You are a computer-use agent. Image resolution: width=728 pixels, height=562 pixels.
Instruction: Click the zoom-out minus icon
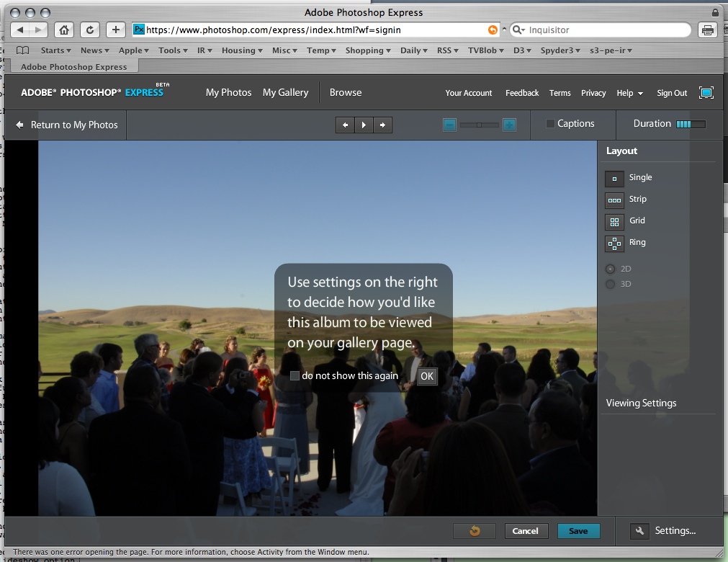[449, 125]
